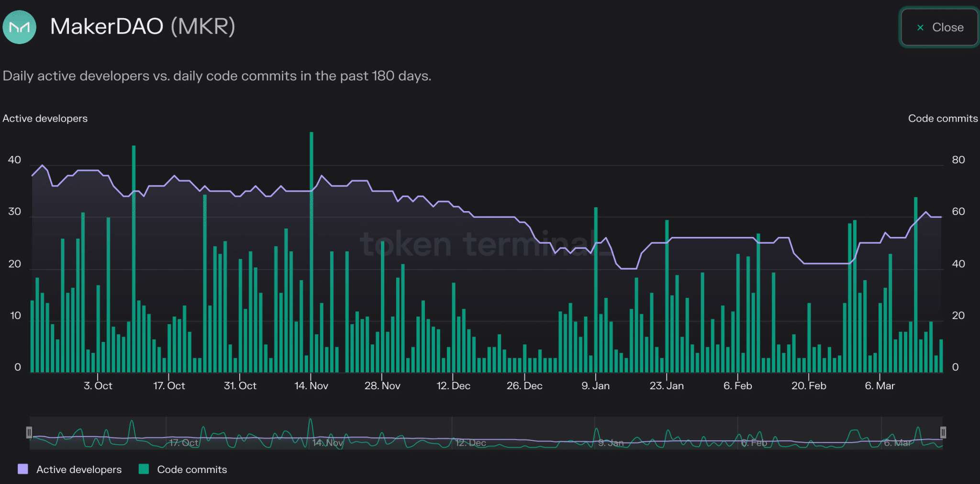This screenshot has width=980, height=484.
Task: Select the '17. Oct' x-axis label
Action: tap(169, 386)
